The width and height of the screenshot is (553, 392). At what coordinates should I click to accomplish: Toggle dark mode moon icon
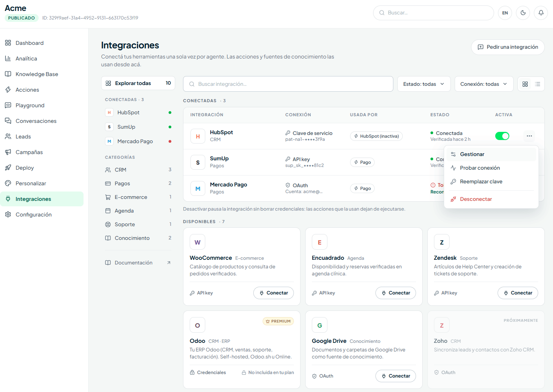pyautogui.click(x=523, y=13)
